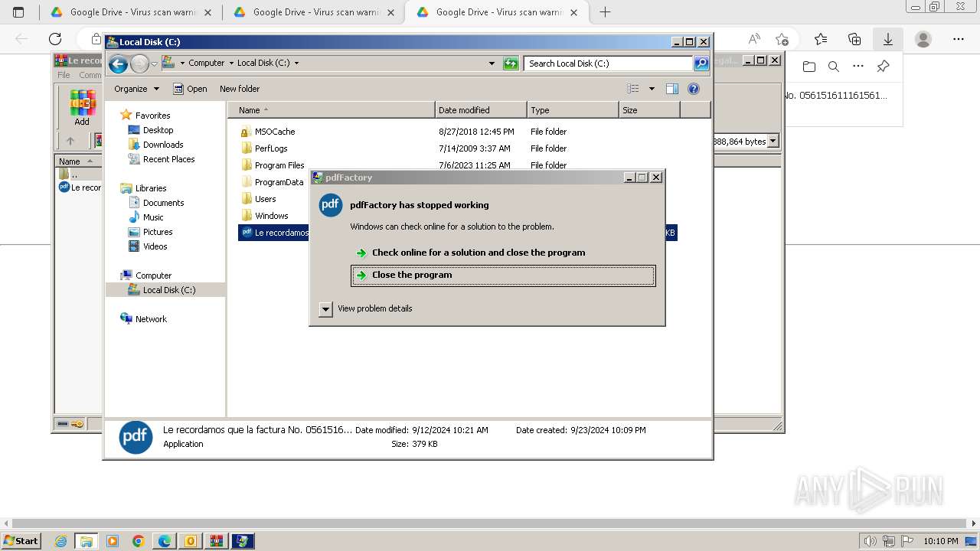Expand View problem details arrow
This screenshot has height=551, width=980.
click(x=325, y=309)
